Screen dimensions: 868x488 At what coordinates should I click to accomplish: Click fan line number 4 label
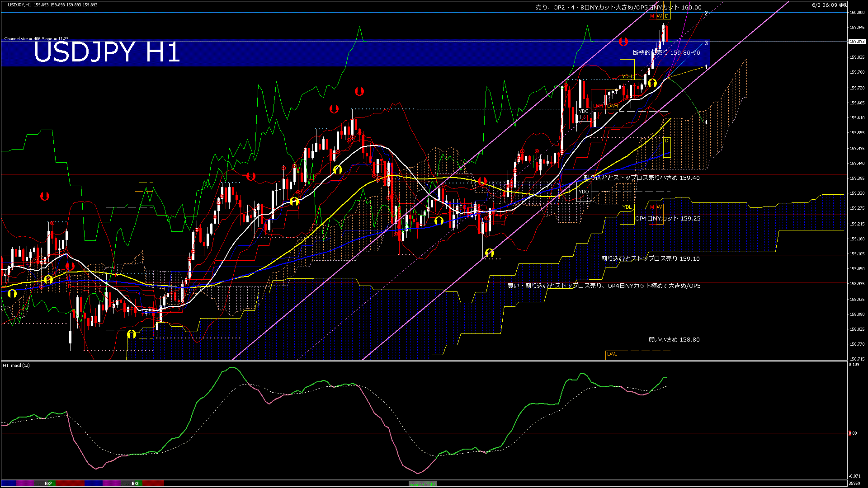(x=706, y=122)
